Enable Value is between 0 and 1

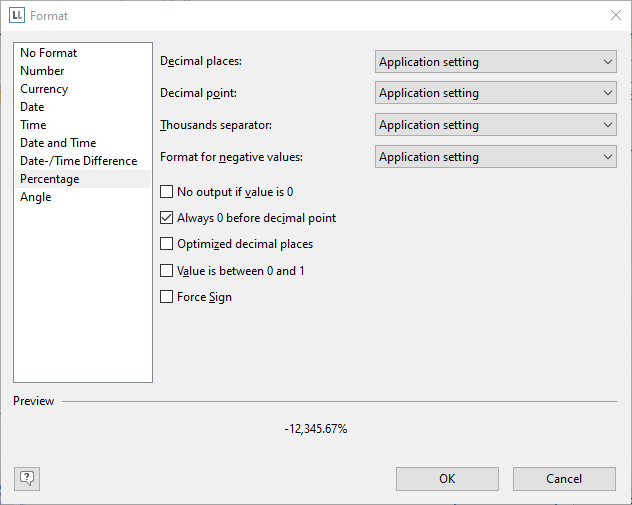click(167, 271)
